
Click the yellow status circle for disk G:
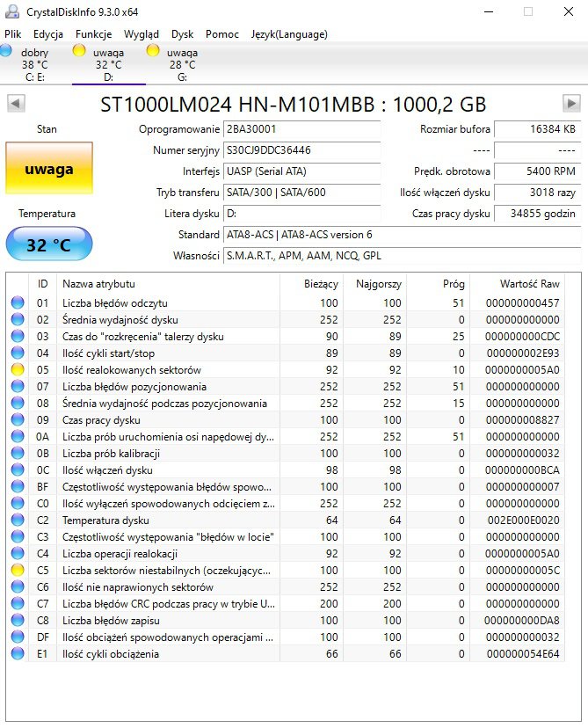tap(153, 50)
